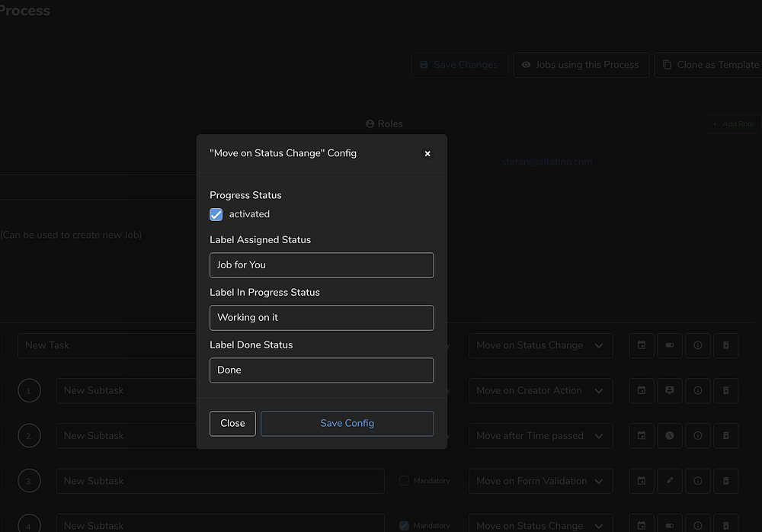Delete subtask 3 using its trash icon
Viewport: 762px width, 532px height.
click(x=725, y=481)
